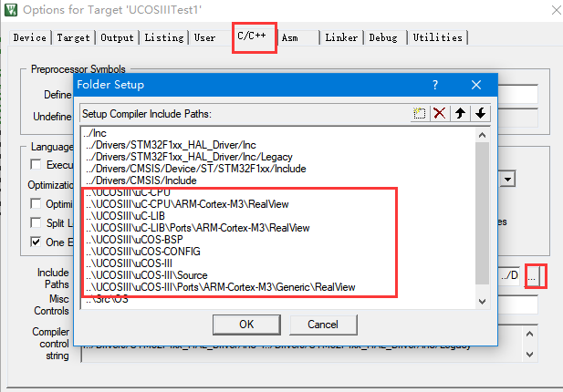Screen dimensions: 563x392
Task: Click Cancel in Folder Setup
Action: point(323,325)
